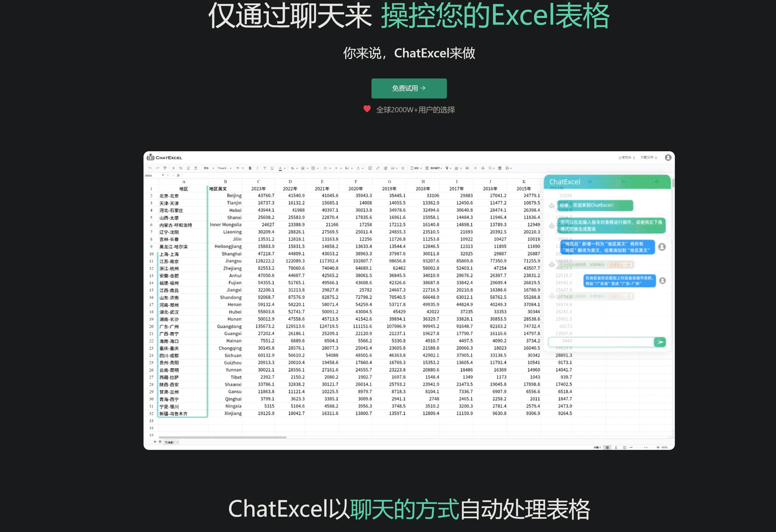Toggle strikethrough formatting
The image size is (776, 532).
(x=265, y=168)
